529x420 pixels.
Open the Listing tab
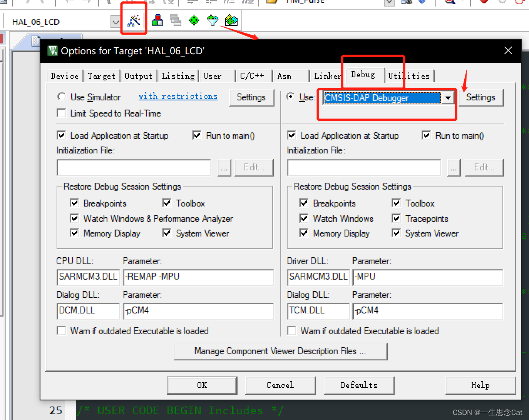[x=178, y=76]
